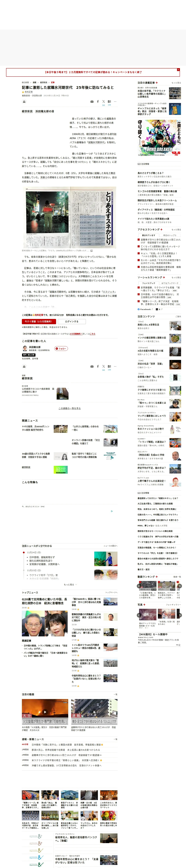Image resolution: width=186 pixels, height=868 pixels.
Task: Open the こちら link in the campaign notice
Action: 93,334
